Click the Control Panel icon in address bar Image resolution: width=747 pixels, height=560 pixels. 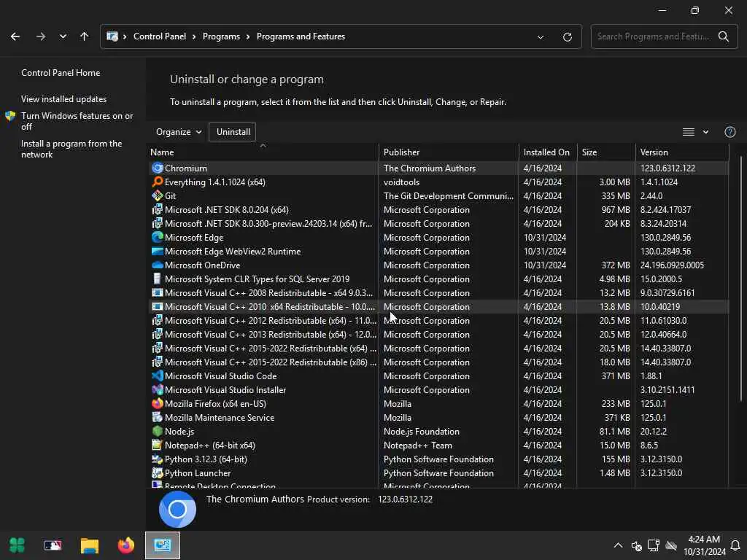pyautogui.click(x=112, y=36)
